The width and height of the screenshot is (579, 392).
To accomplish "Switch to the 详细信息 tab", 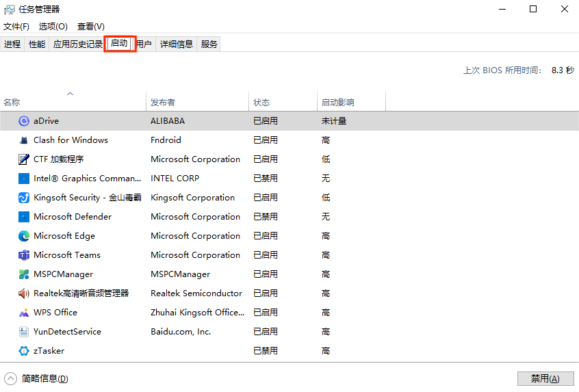I will [176, 44].
